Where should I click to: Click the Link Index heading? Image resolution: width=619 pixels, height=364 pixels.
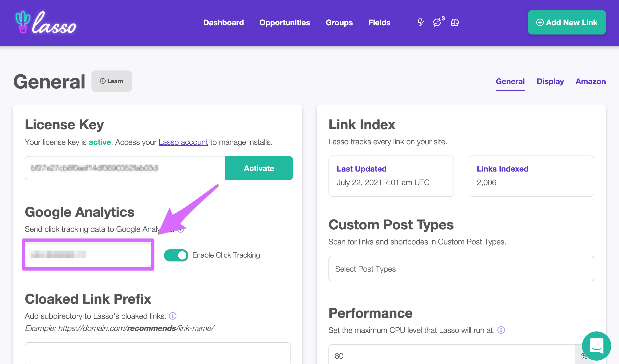(362, 125)
